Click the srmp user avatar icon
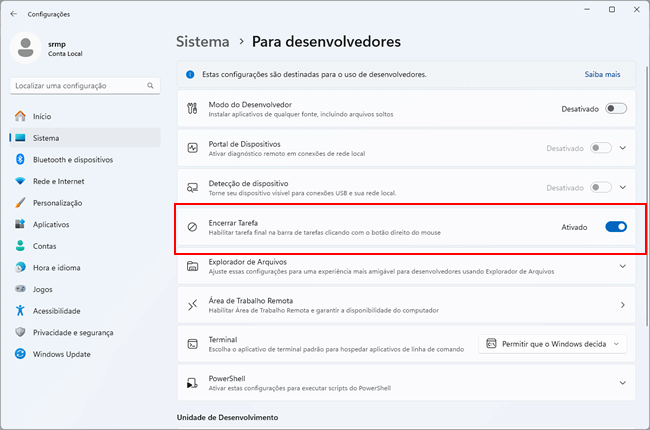The width and height of the screenshot is (650, 430). (26, 48)
